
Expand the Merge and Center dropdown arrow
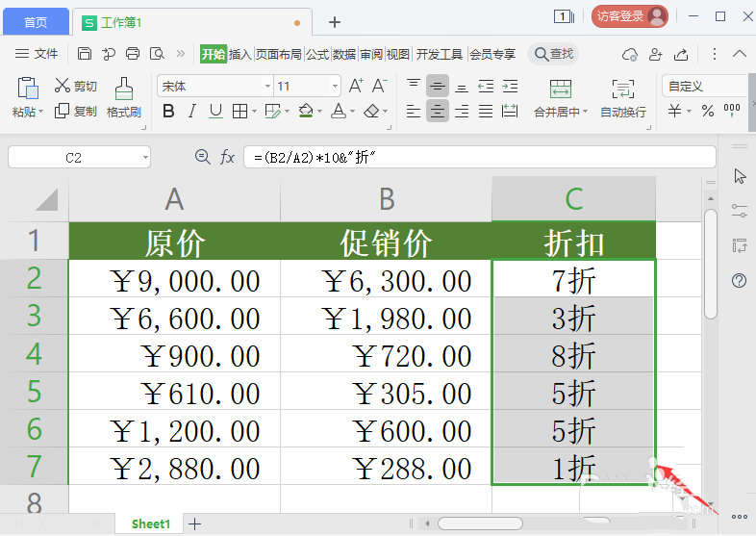click(x=586, y=112)
